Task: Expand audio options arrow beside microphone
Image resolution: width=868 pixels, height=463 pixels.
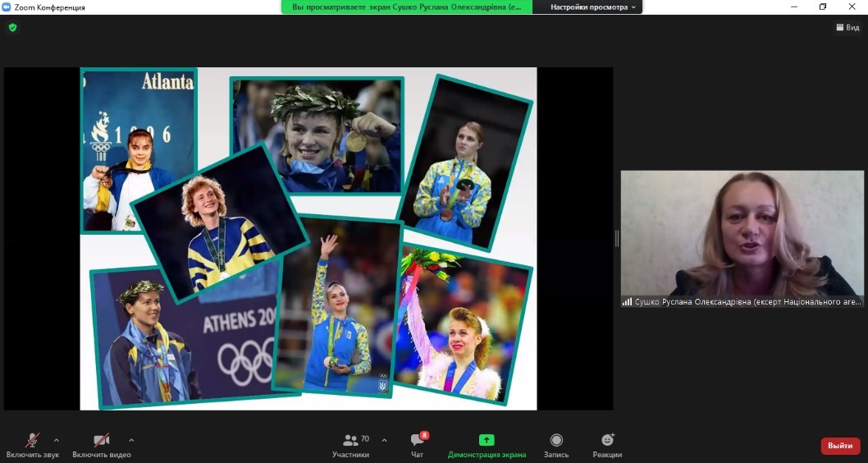Action: point(57,440)
